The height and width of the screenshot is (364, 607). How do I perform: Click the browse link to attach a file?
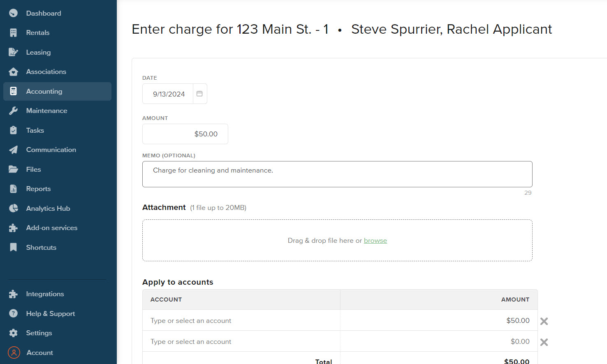(x=375, y=240)
